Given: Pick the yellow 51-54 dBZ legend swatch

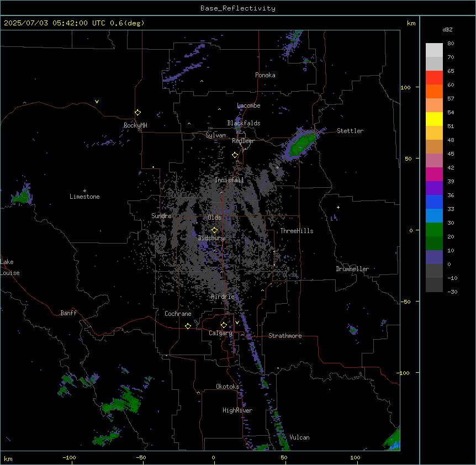Looking at the screenshot, I should coord(434,119).
